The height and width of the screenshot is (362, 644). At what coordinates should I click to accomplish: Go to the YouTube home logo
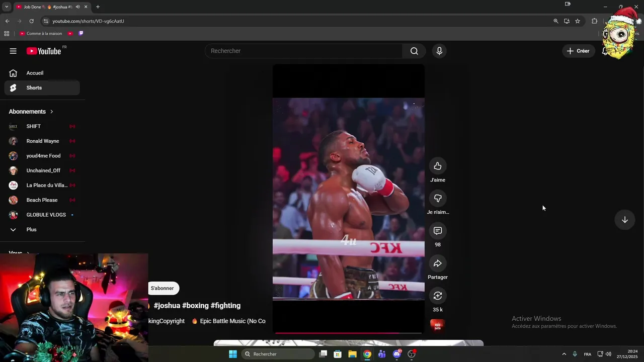[44, 51]
